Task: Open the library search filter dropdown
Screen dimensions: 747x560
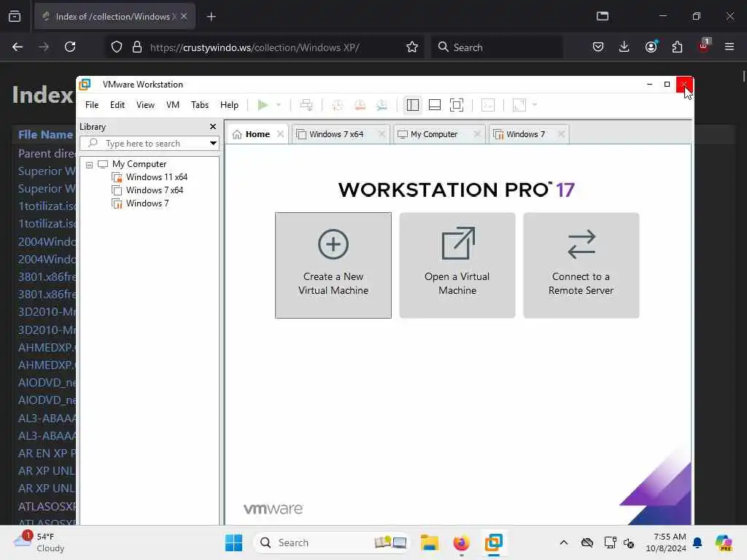Action: pyautogui.click(x=213, y=144)
